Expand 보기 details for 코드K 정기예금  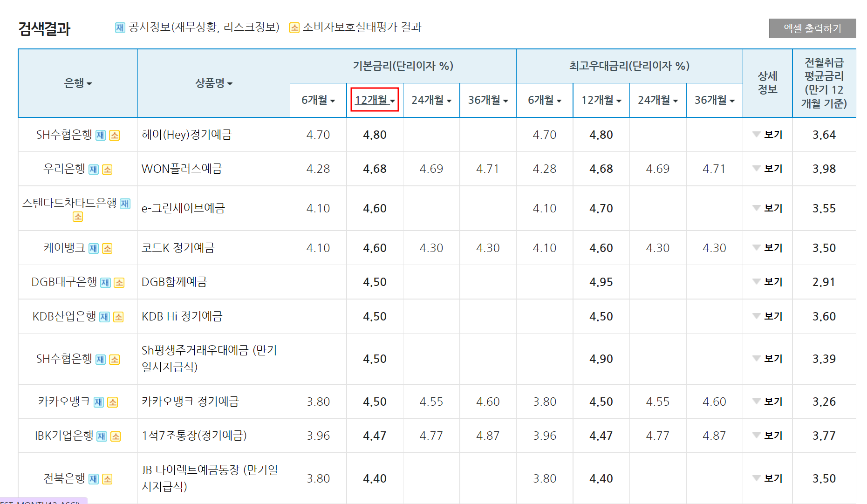point(768,248)
